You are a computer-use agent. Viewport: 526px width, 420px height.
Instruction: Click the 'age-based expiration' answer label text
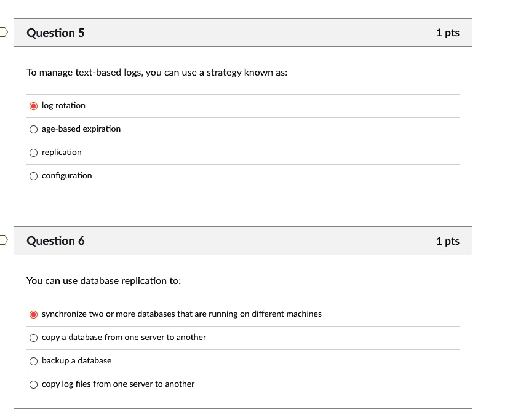[81, 129]
